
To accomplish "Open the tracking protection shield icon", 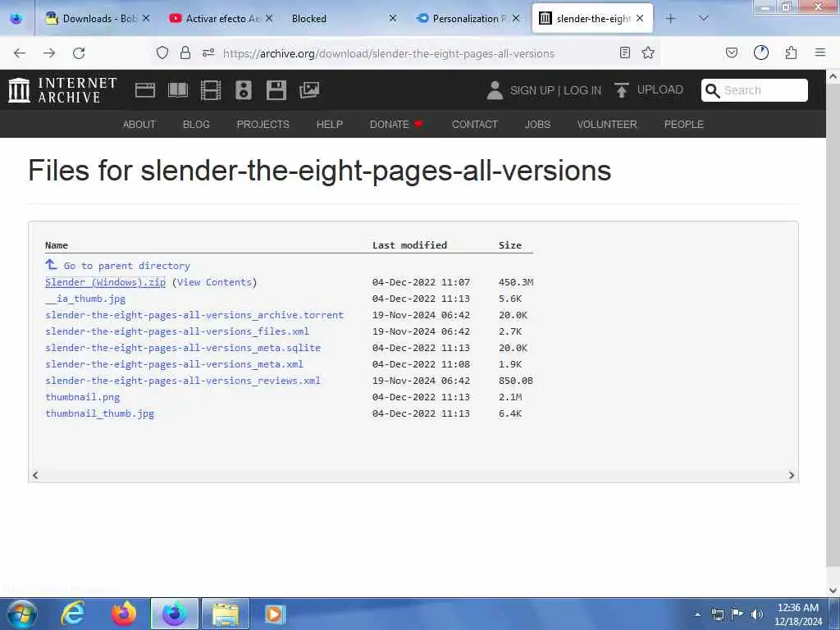I will [x=162, y=52].
